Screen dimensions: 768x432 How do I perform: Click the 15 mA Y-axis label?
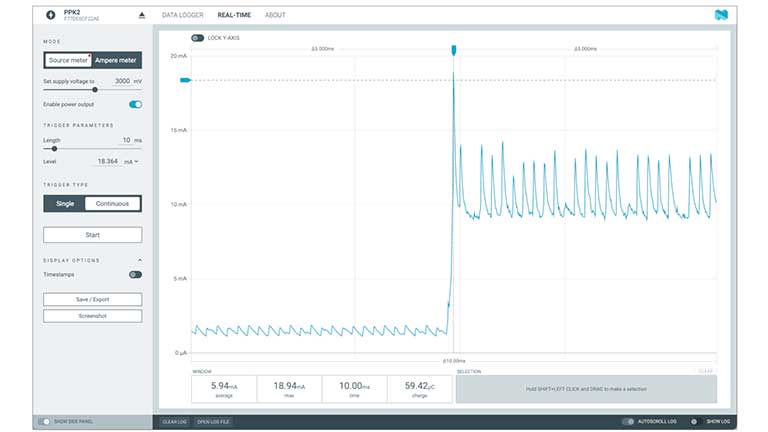(179, 130)
